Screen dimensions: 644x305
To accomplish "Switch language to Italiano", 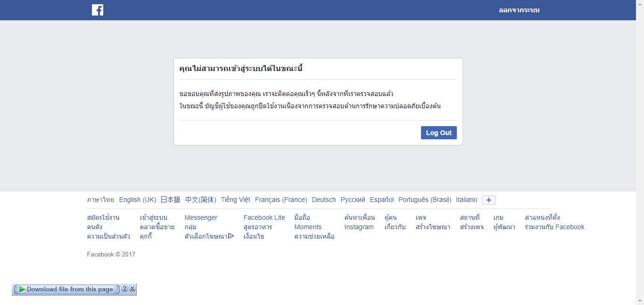I will tap(467, 200).
